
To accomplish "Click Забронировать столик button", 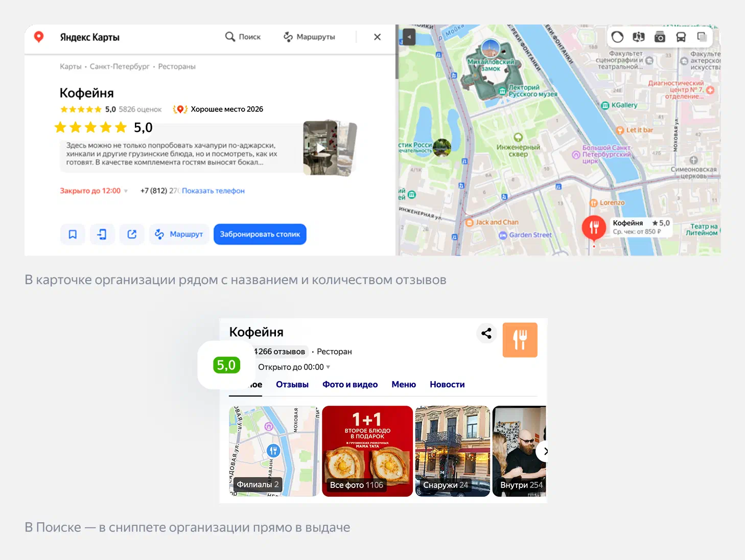I will click(x=260, y=234).
